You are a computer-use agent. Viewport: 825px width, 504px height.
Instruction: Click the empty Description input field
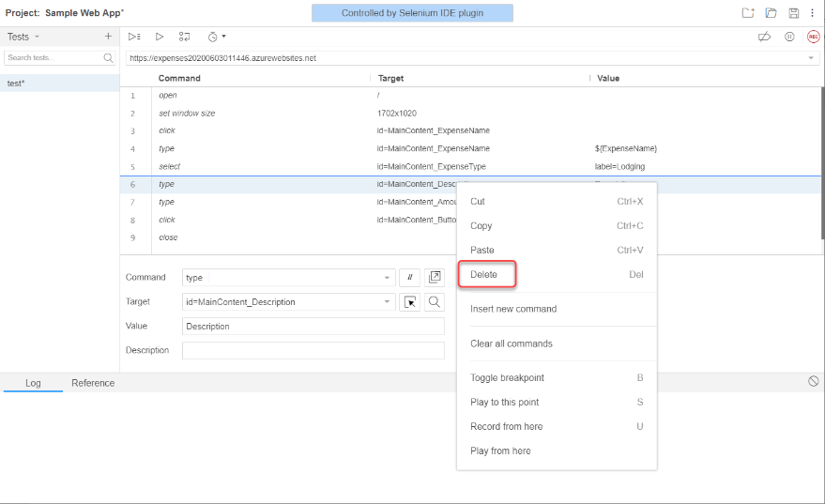(313, 350)
